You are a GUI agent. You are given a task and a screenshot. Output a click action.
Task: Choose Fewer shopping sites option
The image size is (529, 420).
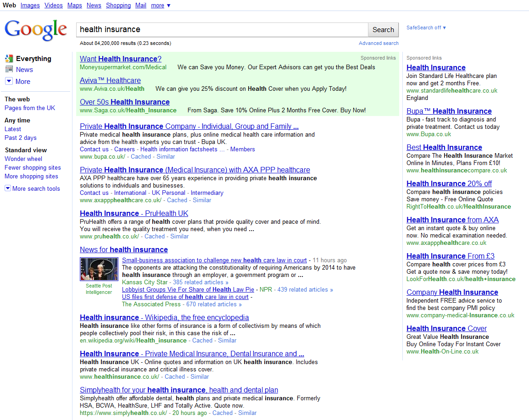coord(33,167)
